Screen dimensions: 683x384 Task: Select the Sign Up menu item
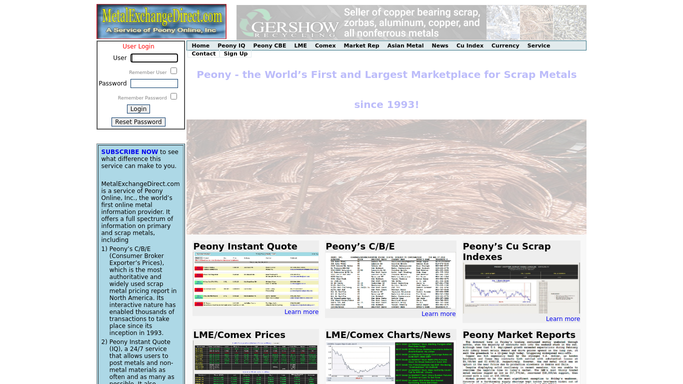coord(236,54)
